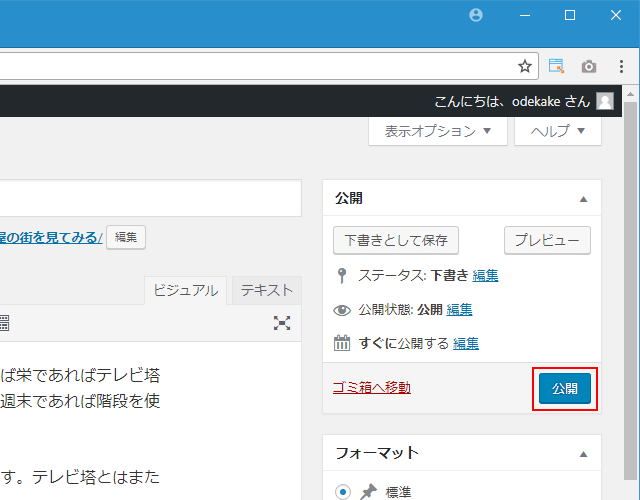Click the eye icon beside 公開状態
The image size is (640, 500).
(342, 311)
